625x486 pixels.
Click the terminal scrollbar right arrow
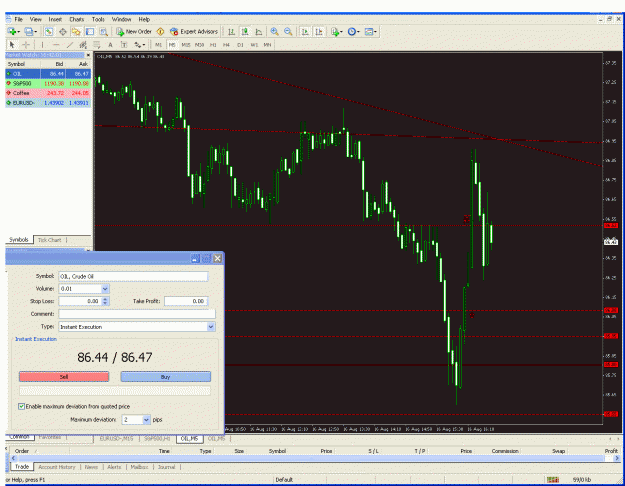pyautogui.click(x=617, y=458)
